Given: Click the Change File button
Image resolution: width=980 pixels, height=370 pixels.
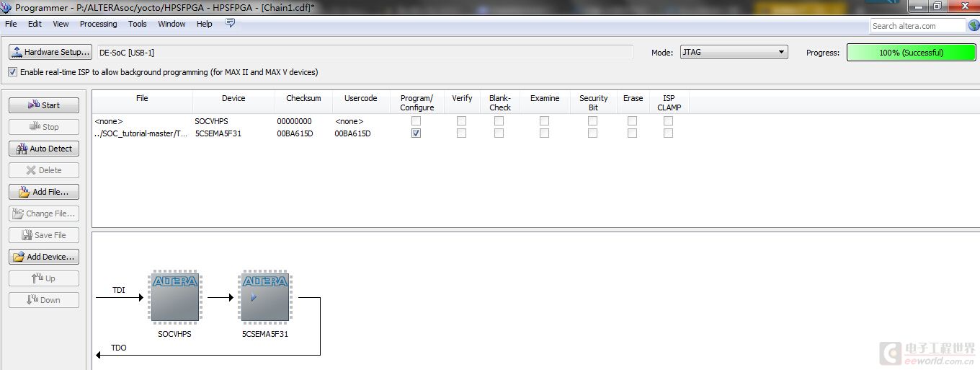Looking at the screenshot, I should [44, 213].
